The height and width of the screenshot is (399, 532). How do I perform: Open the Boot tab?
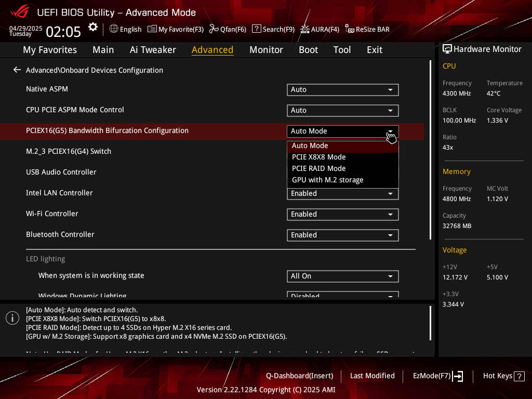pos(308,50)
